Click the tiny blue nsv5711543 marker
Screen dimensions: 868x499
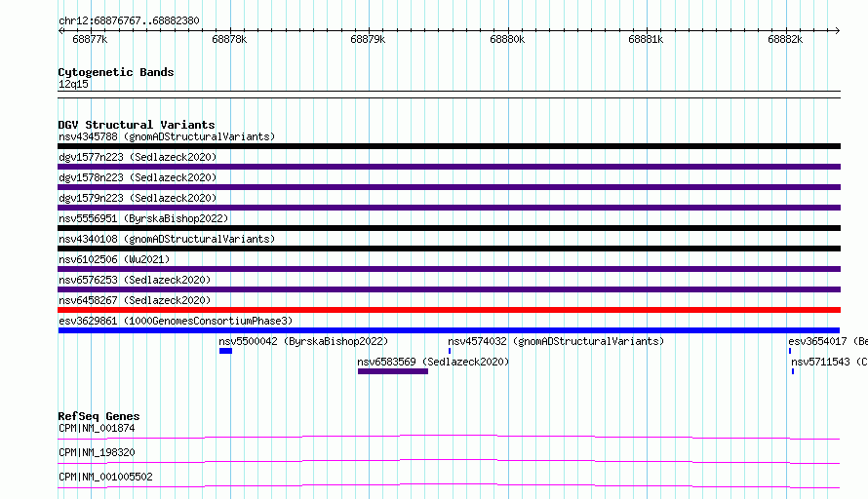(x=793, y=371)
